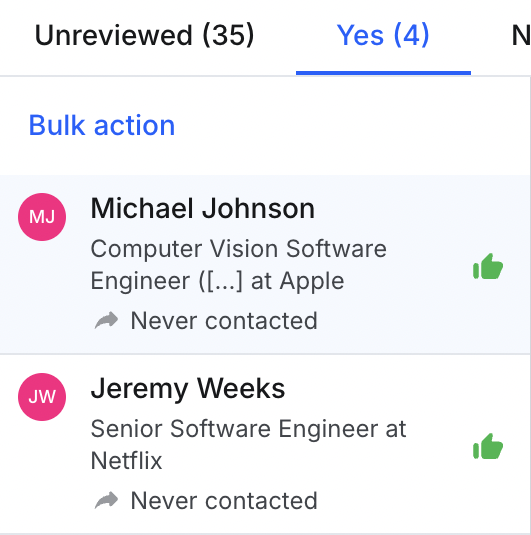Click forward arrow icon under Jeremy Weeks

106,501
